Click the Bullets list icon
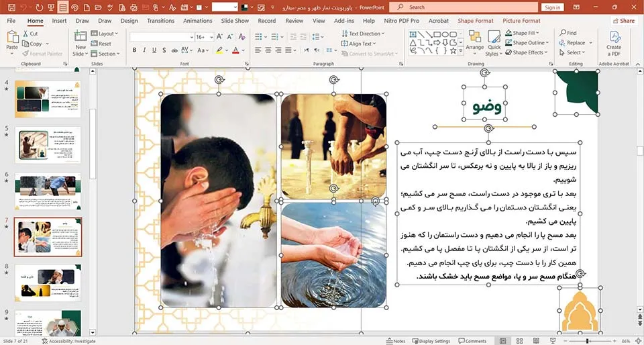The width and height of the screenshot is (644, 345). 258,37
